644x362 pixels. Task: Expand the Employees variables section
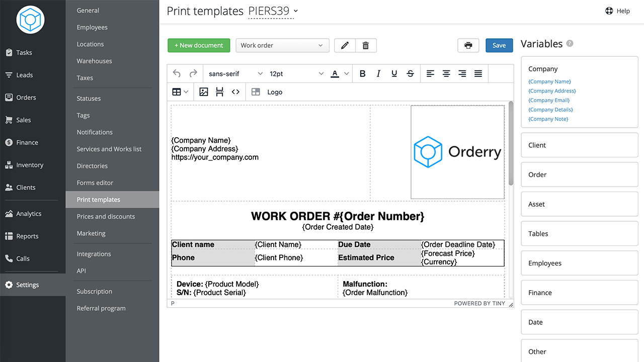click(580, 263)
